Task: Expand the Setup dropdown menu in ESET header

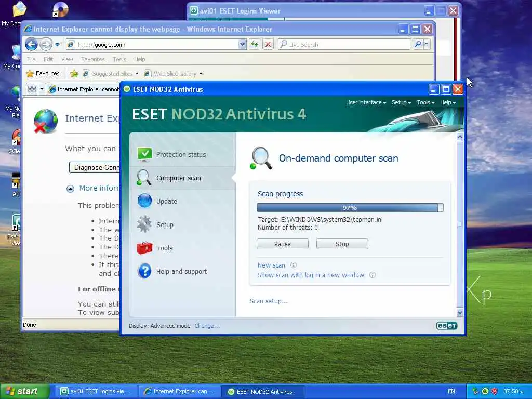Action: click(401, 102)
